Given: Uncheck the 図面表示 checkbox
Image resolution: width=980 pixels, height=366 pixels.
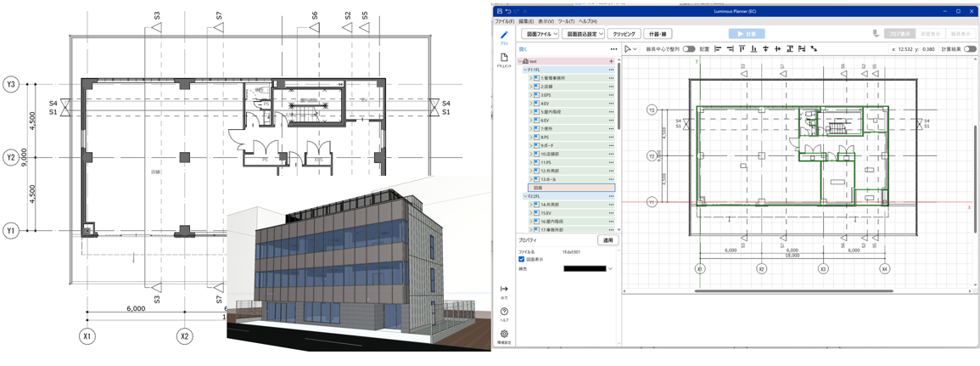Looking at the screenshot, I should (522, 260).
